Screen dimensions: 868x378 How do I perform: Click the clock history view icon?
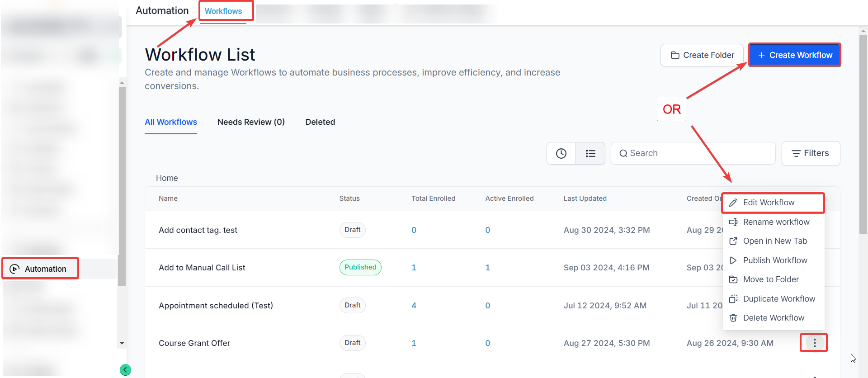point(561,153)
